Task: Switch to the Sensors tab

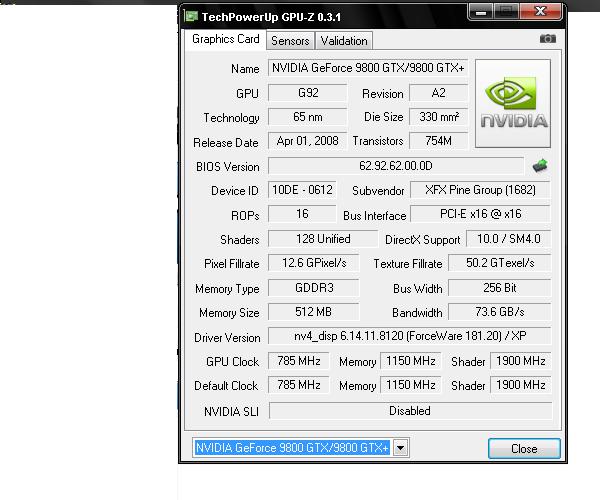Action: [290, 41]
